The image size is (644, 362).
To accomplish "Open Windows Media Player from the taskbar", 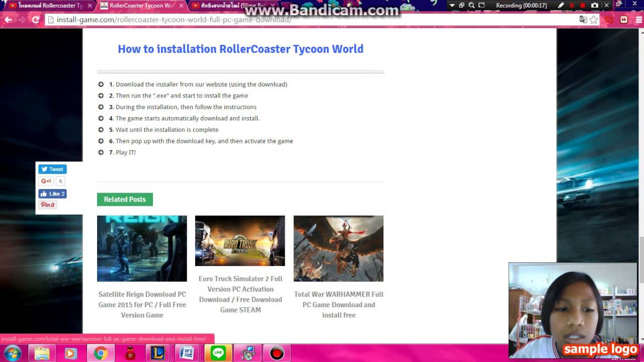I will 71,353.
